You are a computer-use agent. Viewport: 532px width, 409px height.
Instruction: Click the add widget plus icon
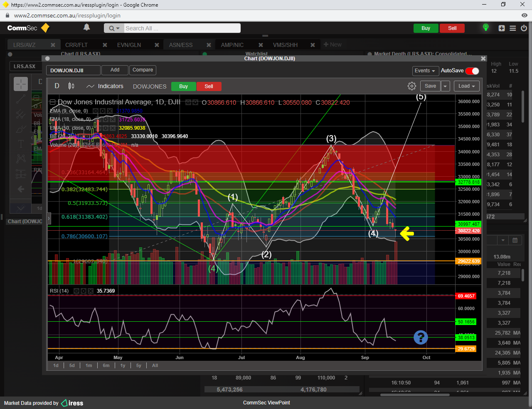(502, 28)
